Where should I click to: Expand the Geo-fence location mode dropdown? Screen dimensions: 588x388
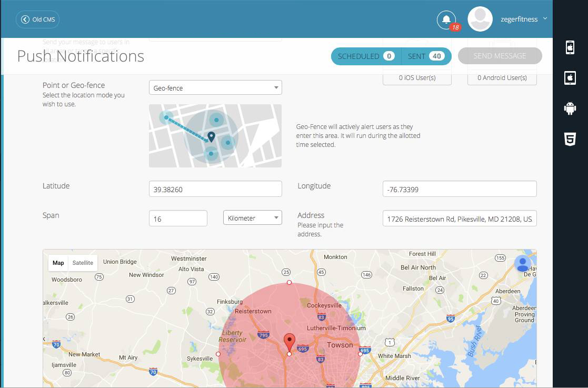215,88
